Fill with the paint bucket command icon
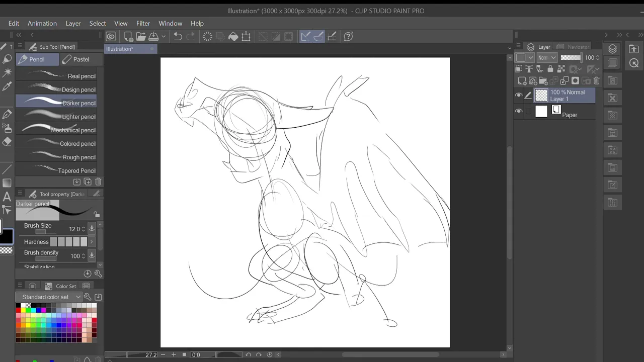The width and height of the screenshot is (644, 362). point(233,36)
